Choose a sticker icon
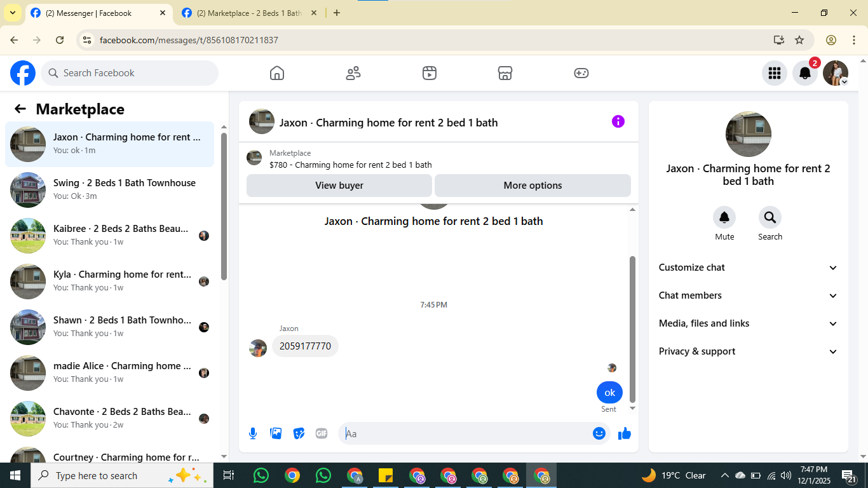Screen dimensions: 868x488 coord(299,433)
